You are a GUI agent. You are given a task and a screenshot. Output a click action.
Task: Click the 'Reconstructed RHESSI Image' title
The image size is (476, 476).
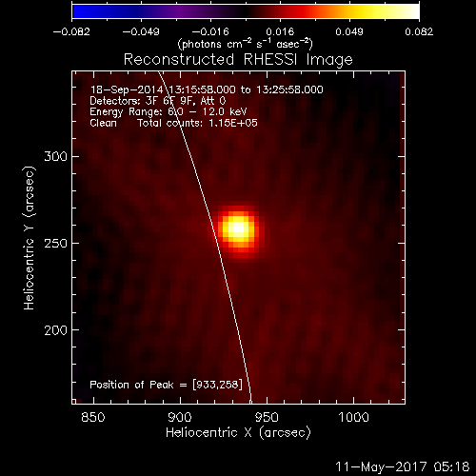tap(238, 59)
